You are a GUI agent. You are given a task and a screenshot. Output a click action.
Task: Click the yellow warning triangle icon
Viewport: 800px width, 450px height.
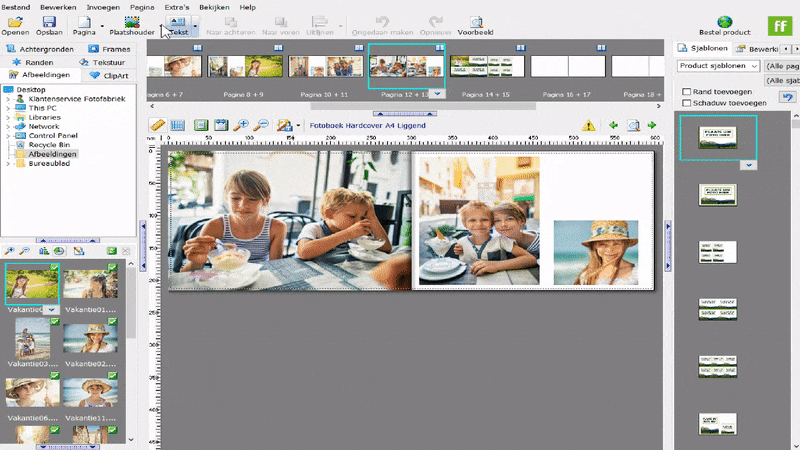coord(589,125)
